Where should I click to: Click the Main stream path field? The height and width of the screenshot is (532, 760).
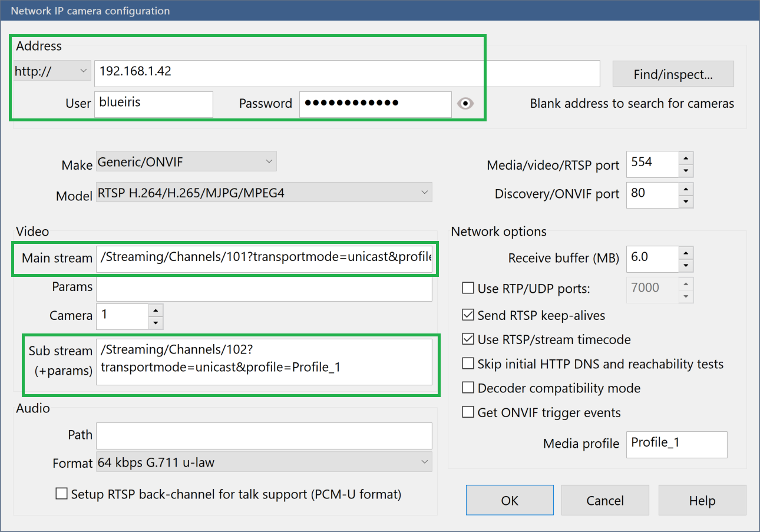(x=264, y=258)
